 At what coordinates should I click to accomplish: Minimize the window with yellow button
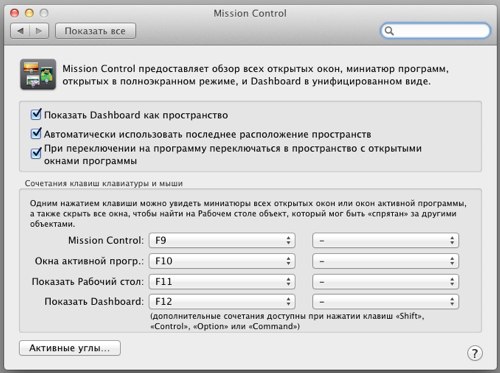point(29,13)
